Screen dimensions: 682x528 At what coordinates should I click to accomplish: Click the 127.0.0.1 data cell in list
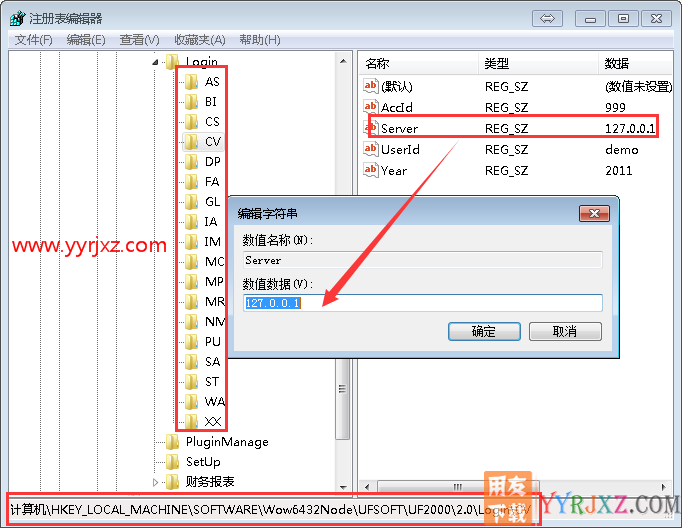630,129
